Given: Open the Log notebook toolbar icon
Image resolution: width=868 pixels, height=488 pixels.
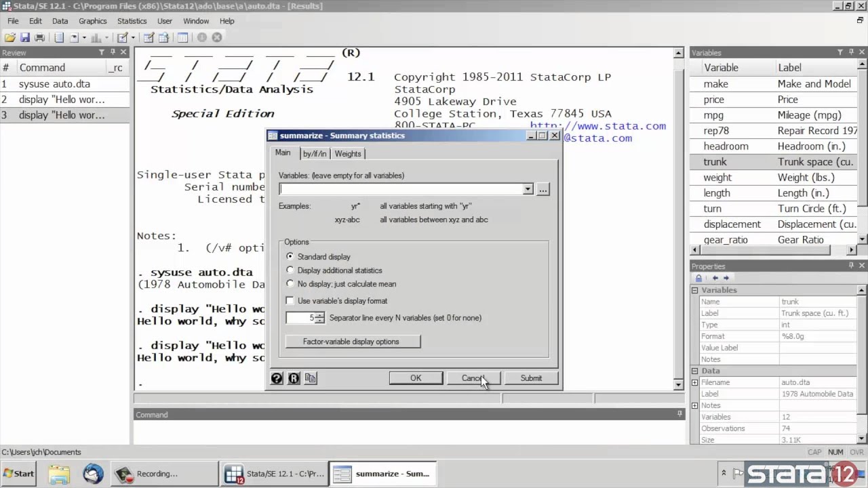Looking at the screenshot, I should point(59,37).
